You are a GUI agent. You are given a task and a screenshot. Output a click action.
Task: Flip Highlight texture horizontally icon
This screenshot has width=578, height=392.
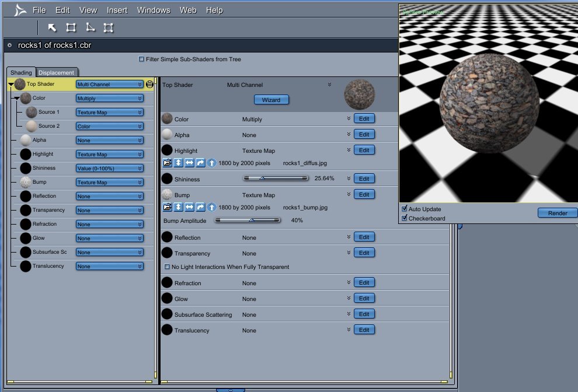(x=189, y=163)
